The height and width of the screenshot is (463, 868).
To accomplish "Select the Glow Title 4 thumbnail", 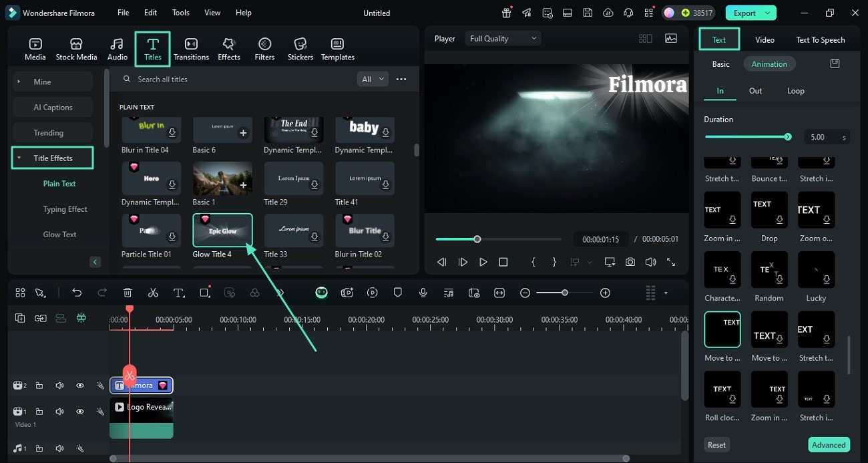I will coord(222,230).
